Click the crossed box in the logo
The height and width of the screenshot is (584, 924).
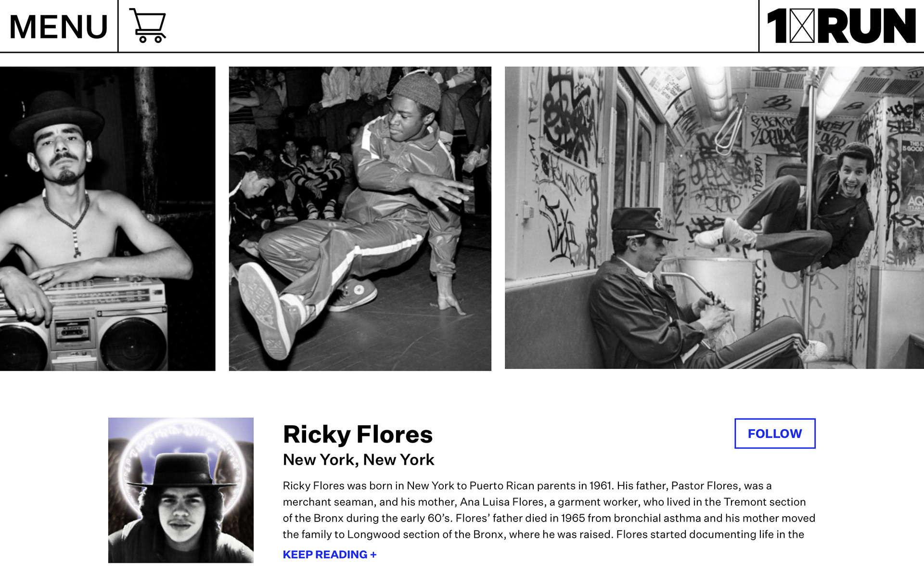pyautogui.click(x=802, y=26)
